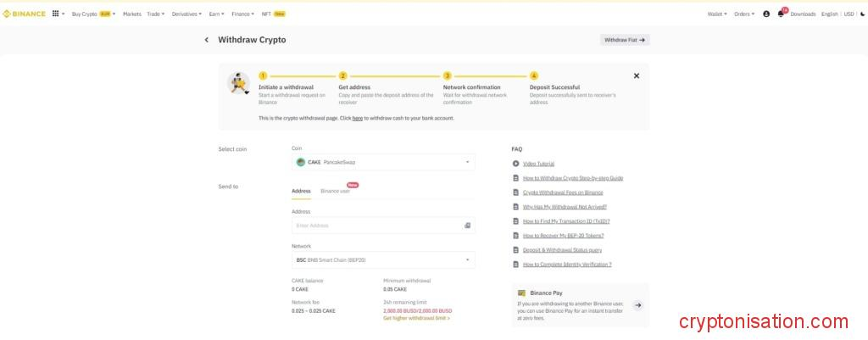This screenshot has width=868, height=340.
Task: Click the back arrow beside Withdraw Crypto
Action: coord(206,40)
